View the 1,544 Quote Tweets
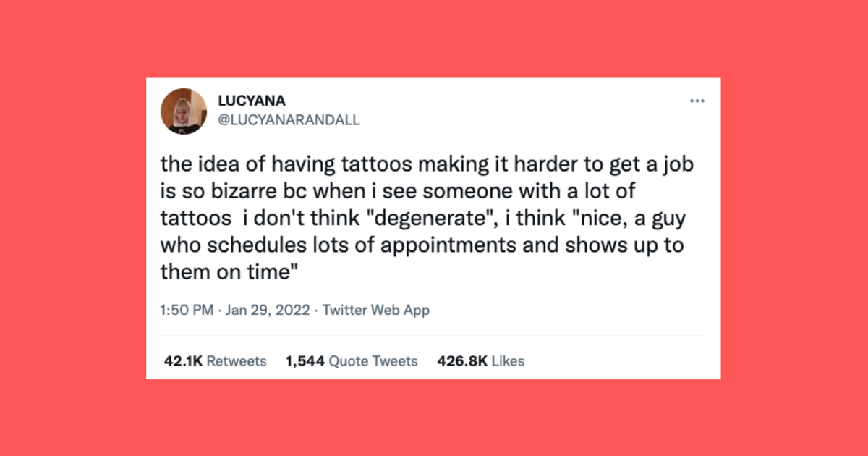This screenshot has height=456, width=868. point(350,360)
